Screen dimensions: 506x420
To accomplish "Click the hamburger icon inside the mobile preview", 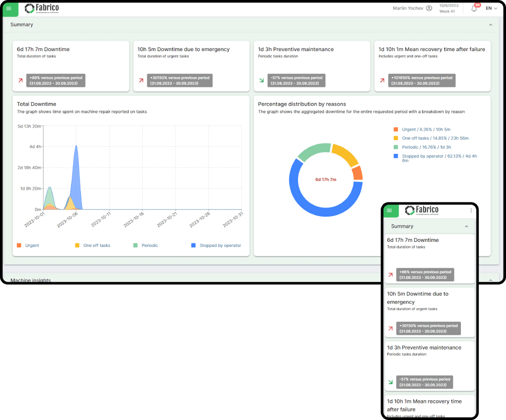I will pos(390,210).
